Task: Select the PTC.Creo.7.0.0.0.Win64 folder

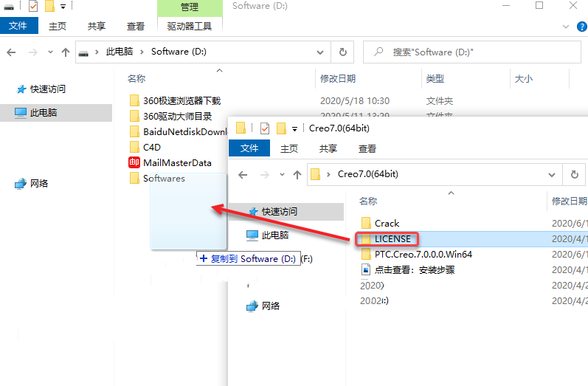Action: pos(417,255)
